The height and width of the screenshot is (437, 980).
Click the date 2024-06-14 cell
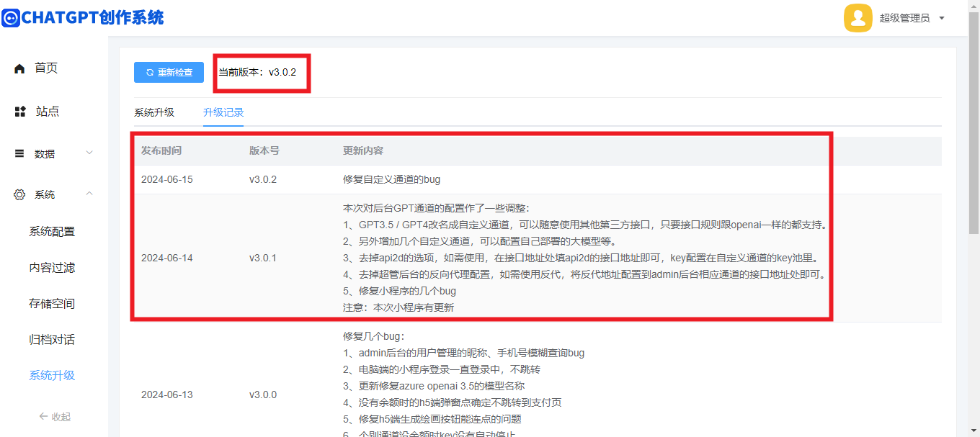point(167,258)
